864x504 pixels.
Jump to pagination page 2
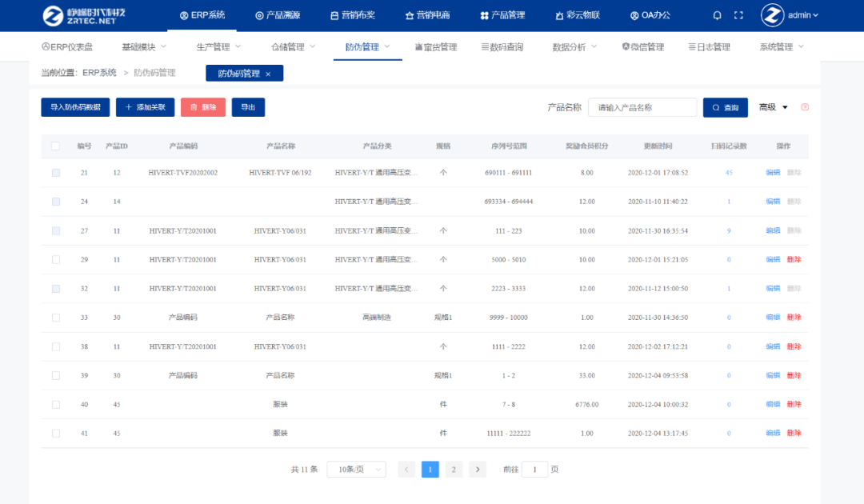(454, 469)
